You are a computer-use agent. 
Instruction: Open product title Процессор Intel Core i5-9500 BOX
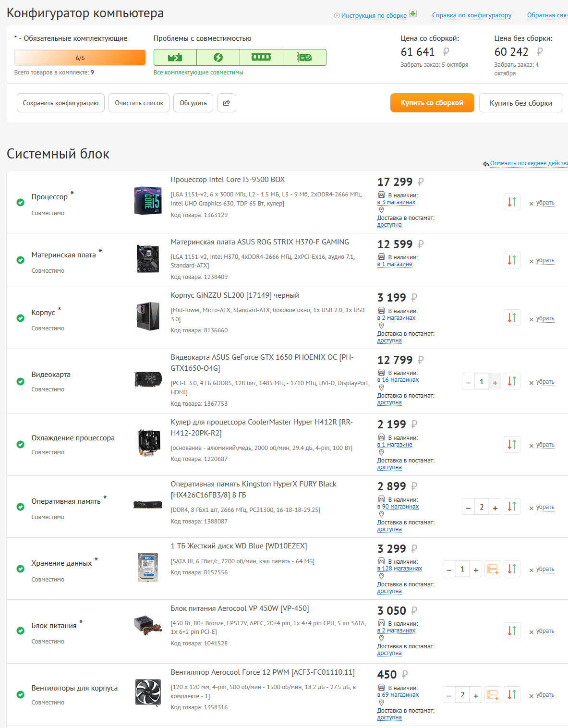tap(228, 180)
